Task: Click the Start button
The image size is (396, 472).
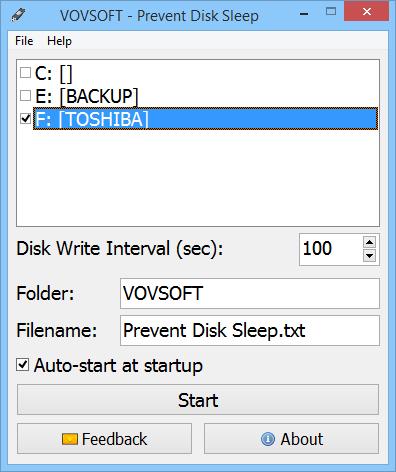Action: 198,400
